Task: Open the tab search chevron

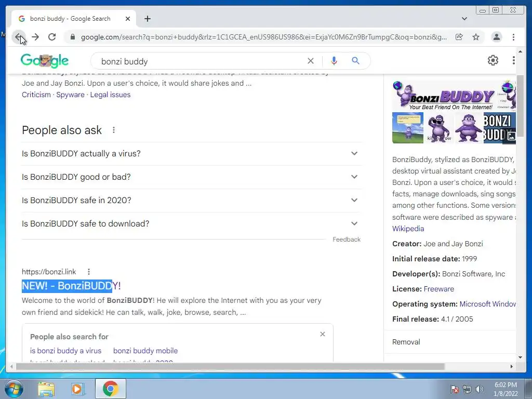Action: click(x=464, y=19)
